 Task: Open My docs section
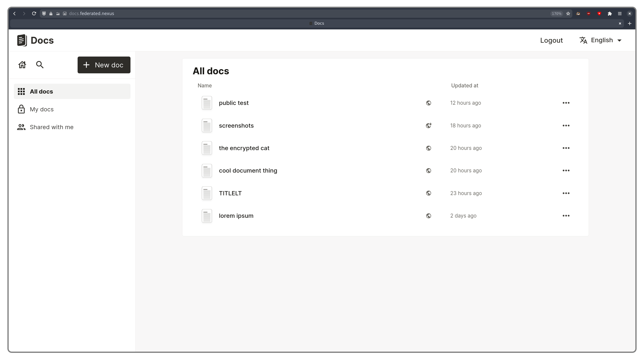pyautogui.click(x=72, y=109)
